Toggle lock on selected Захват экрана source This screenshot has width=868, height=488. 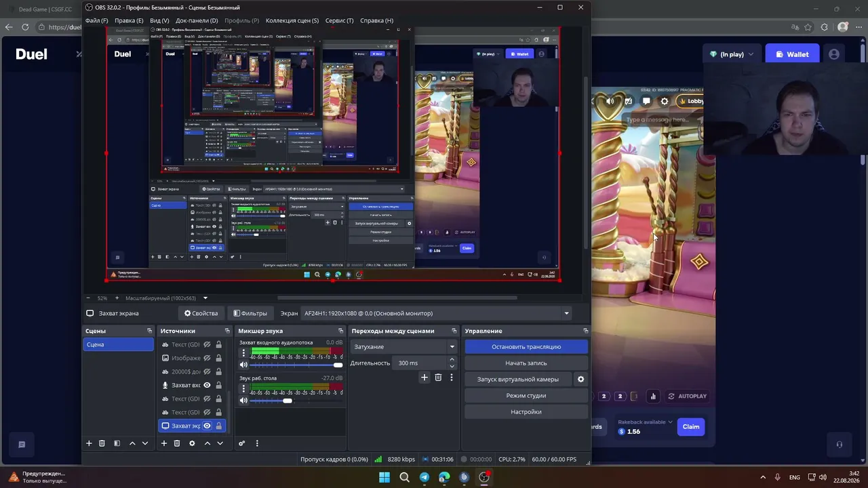[218, 426]
